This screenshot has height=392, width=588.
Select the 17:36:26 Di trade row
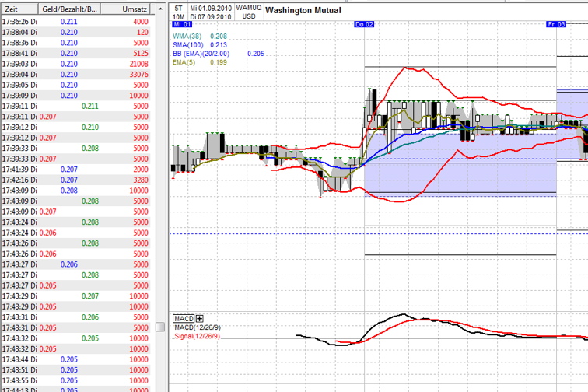coord(75,22)
